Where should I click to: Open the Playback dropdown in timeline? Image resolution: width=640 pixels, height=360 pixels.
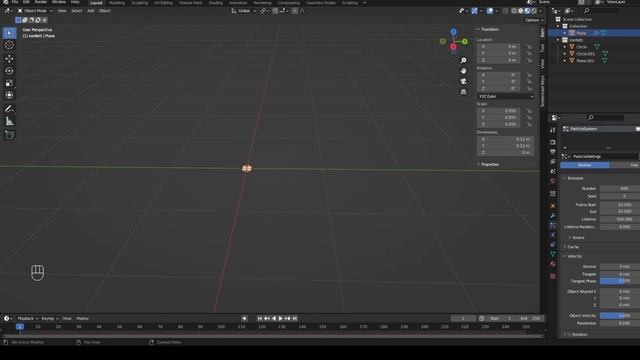tap(27, 318)
